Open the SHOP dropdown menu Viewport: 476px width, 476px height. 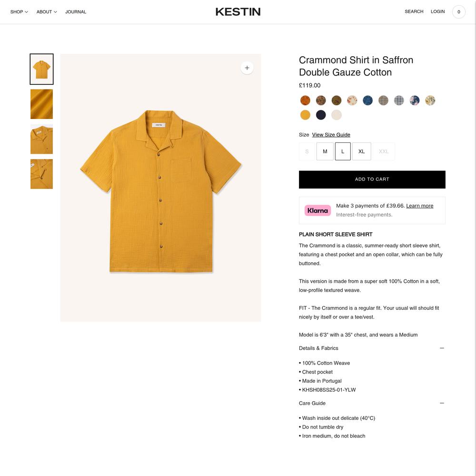pyautogui.click(x=19, y=12)
